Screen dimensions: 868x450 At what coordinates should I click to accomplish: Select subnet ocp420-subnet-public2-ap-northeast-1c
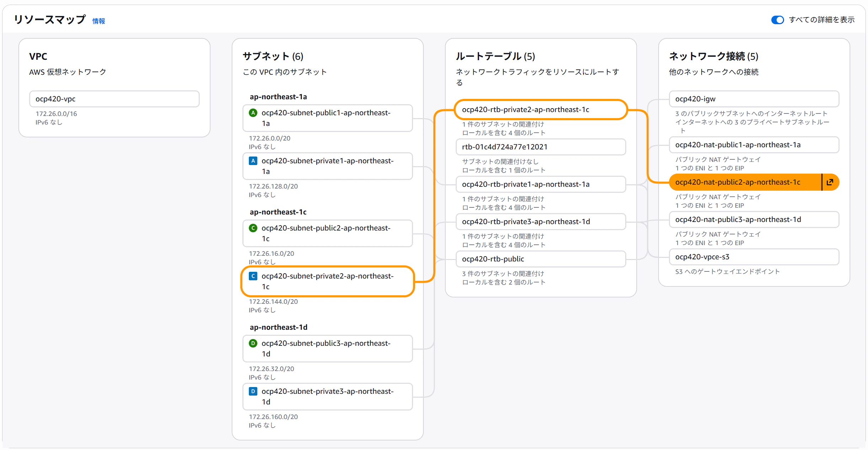328,233
